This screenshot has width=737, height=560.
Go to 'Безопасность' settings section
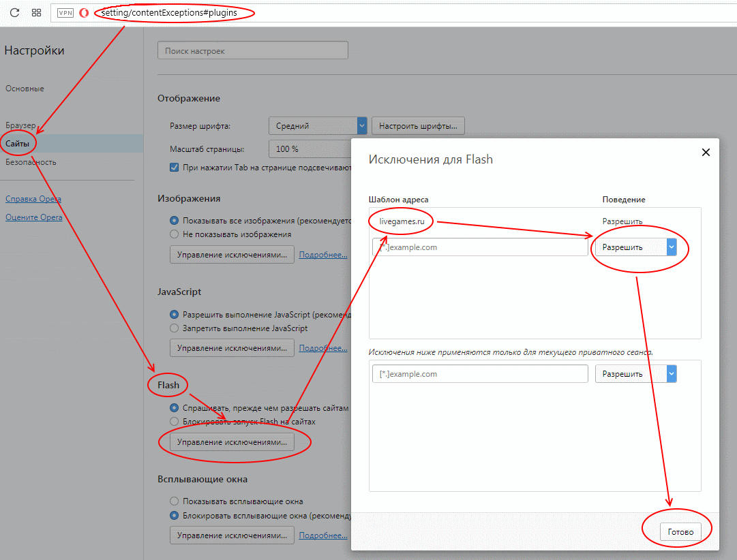[31, 162]
